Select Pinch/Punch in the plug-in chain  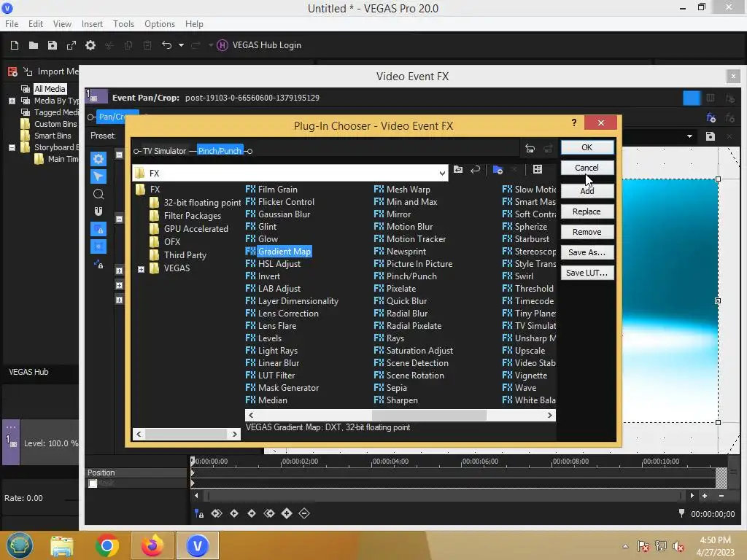[x=220, y=151]
